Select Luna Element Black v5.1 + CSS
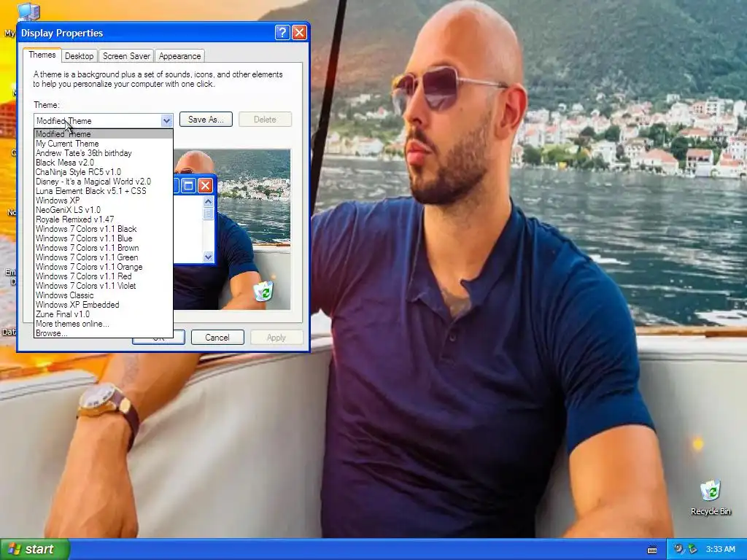 coord(104,191)
